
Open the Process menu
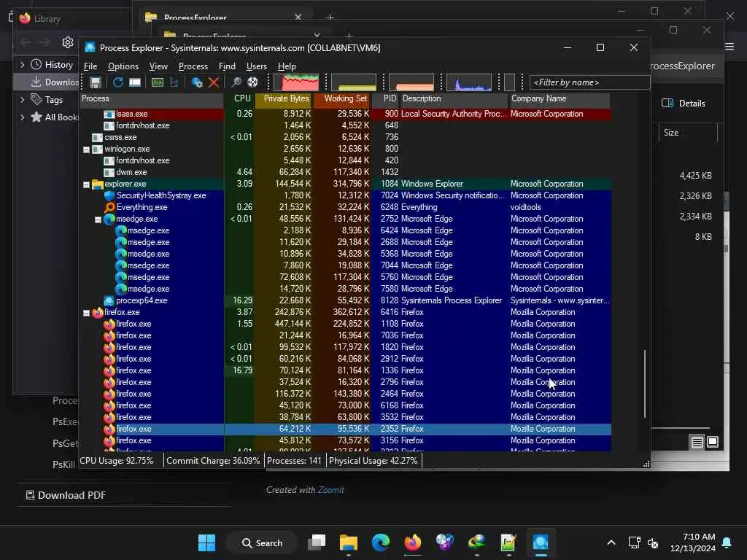(193, 66)
